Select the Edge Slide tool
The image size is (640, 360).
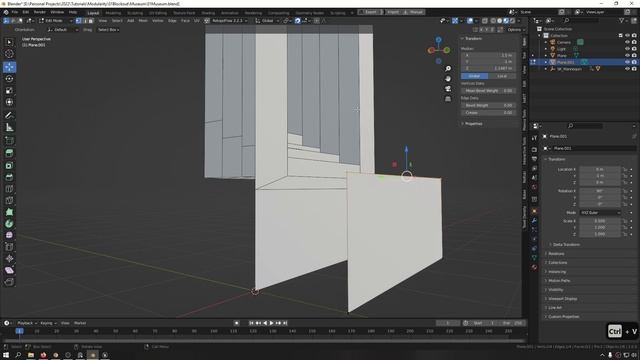9,247
